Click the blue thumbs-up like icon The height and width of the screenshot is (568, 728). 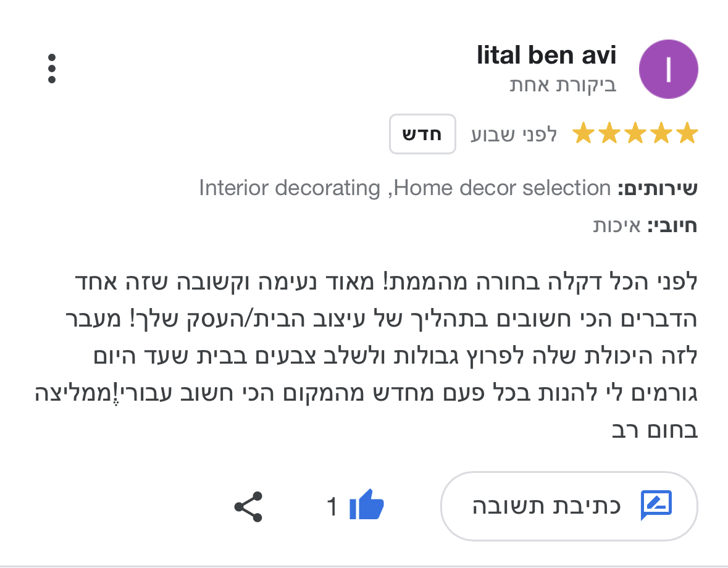pyautogui.click(x=366, y=506)
